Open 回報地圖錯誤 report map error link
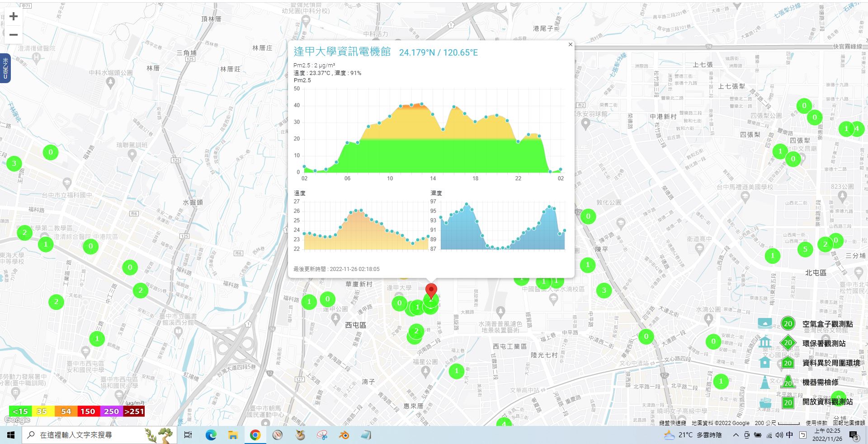 coord(849,423)
